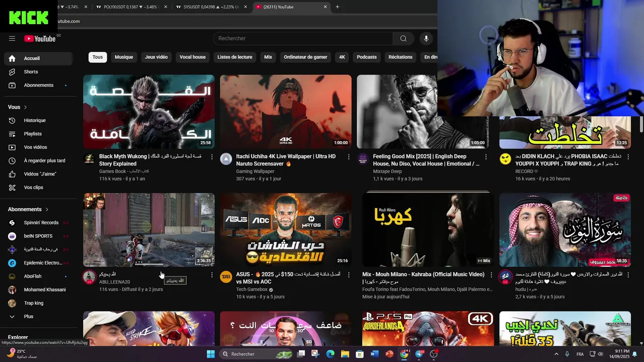Go to Accueil home page
The width and height of the screenshot is (644, 362).
[x=38, y=58]
